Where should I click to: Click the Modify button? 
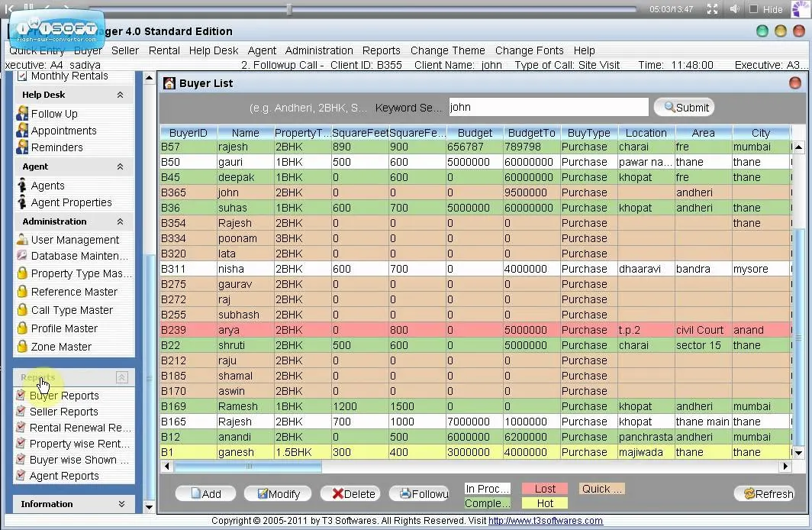[x=278, y=494]
